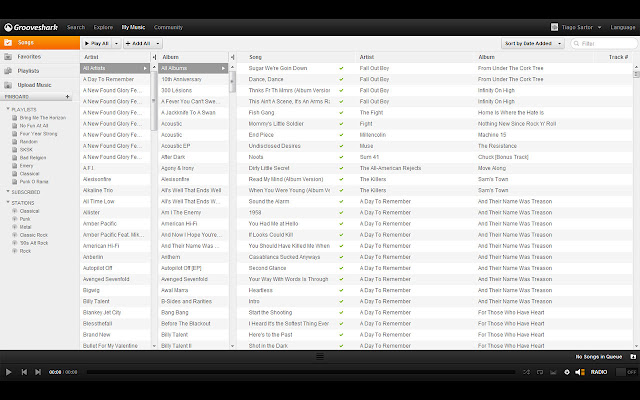The height and width of the screenshot is (400, 640).
Task: Collapse the Album column panel
Action: [x=232, y=57]
